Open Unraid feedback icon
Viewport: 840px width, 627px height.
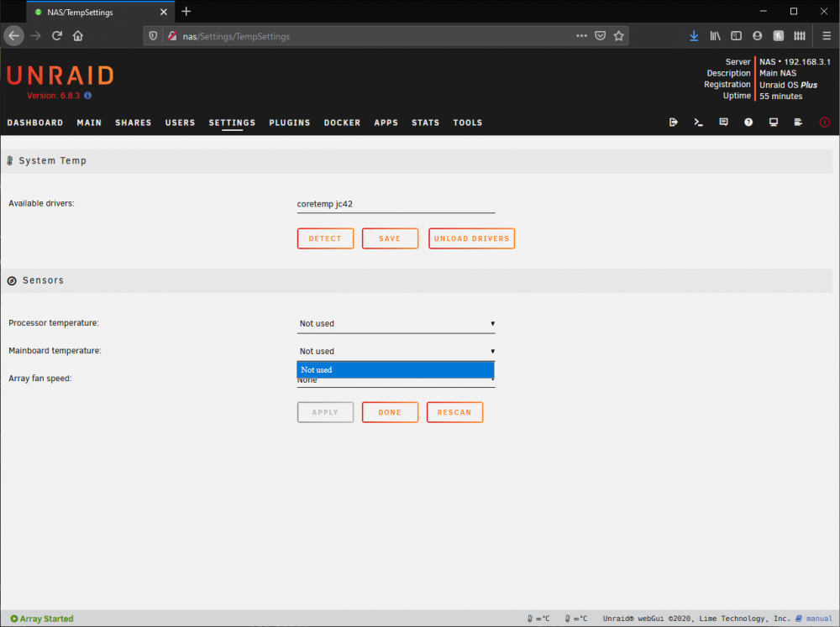click(723, 122)
